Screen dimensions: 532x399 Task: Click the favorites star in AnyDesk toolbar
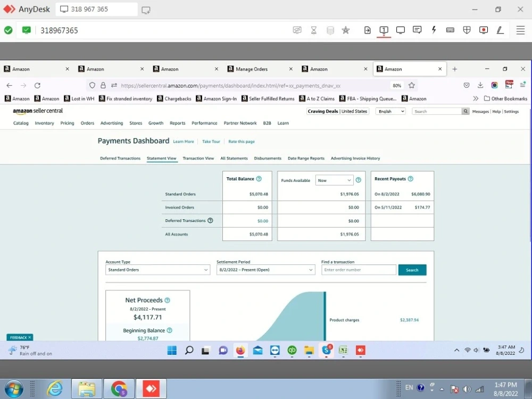point(346,30)
